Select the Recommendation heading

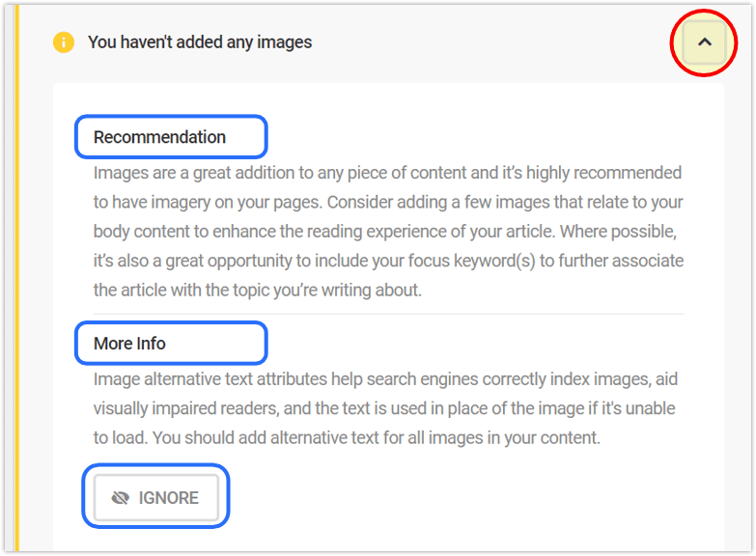[x=160, y=137]
